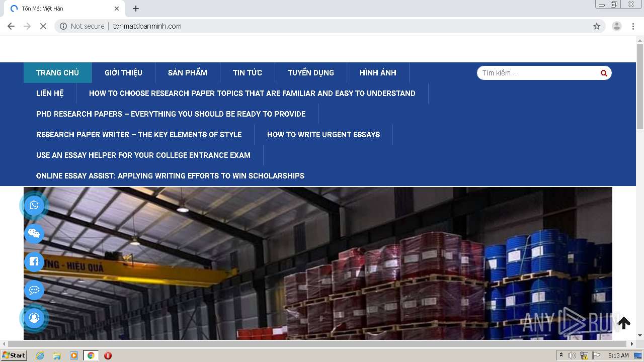
Task: Open the Windows Start button
Action: [x=14, y=355]
